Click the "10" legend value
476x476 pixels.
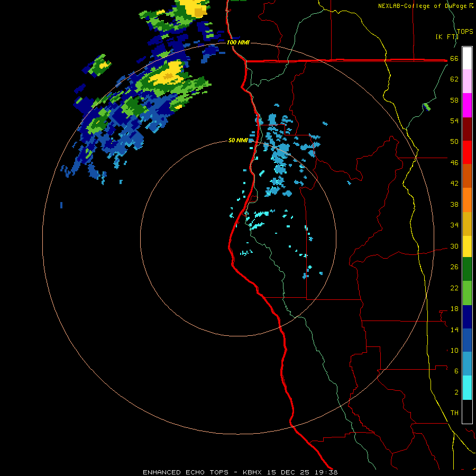[454, 351]
